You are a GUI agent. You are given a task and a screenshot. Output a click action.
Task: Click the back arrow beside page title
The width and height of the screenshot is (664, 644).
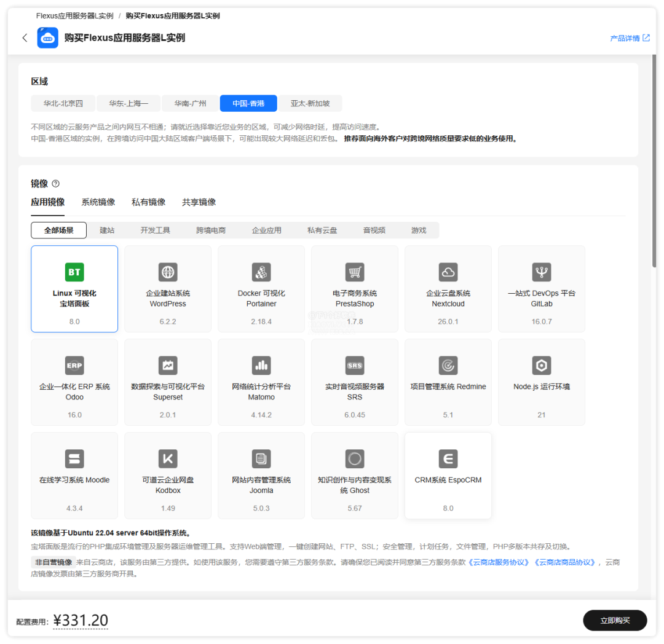coord(25,38)
